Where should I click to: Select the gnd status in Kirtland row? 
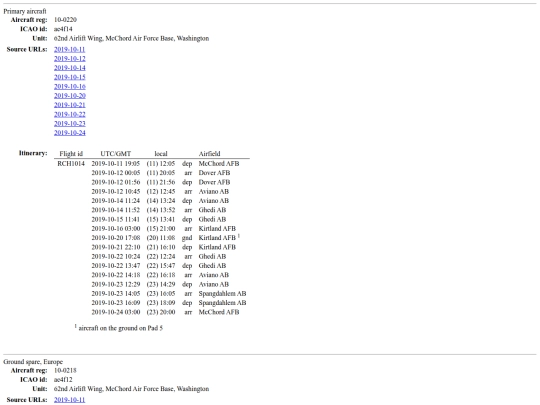[x=187, y=238]
